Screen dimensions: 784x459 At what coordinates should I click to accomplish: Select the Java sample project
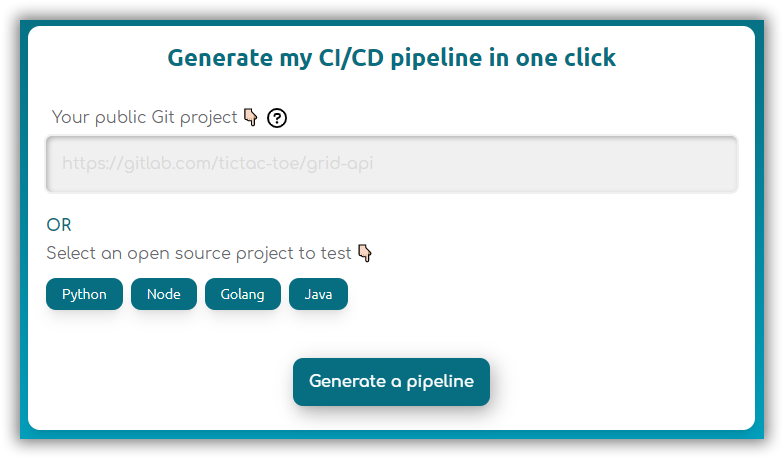[x=318, y=294]
